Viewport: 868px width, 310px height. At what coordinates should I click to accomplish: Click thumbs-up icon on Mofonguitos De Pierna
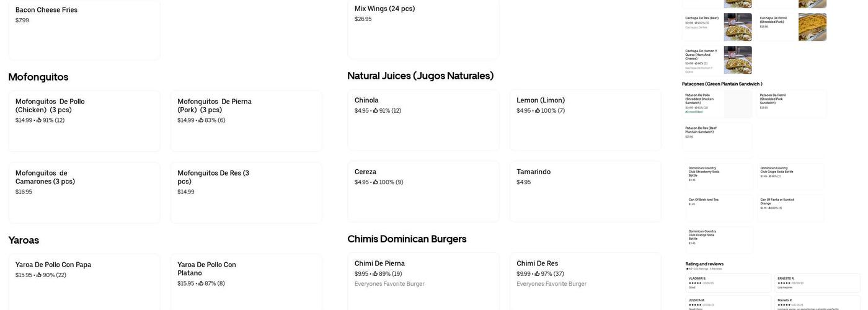coord(201,120)
